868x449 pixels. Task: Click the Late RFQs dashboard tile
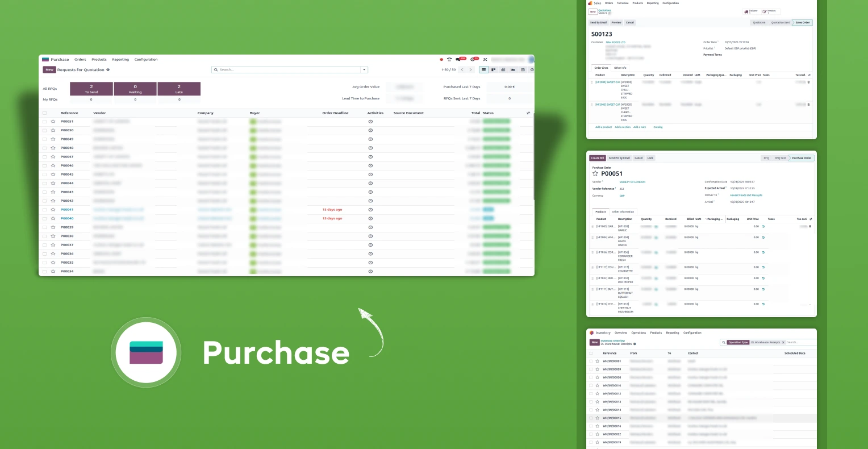pyautogui.click(x=179, y=89)
